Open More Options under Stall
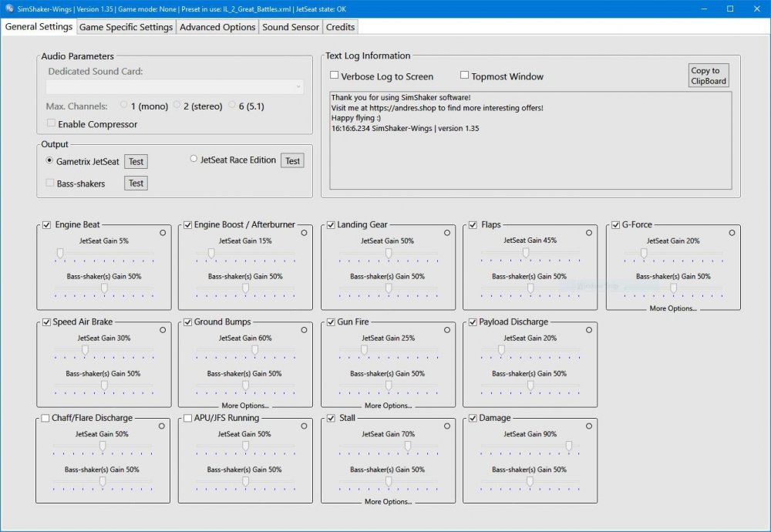This screenshot has width=771, height=532. 388,502
